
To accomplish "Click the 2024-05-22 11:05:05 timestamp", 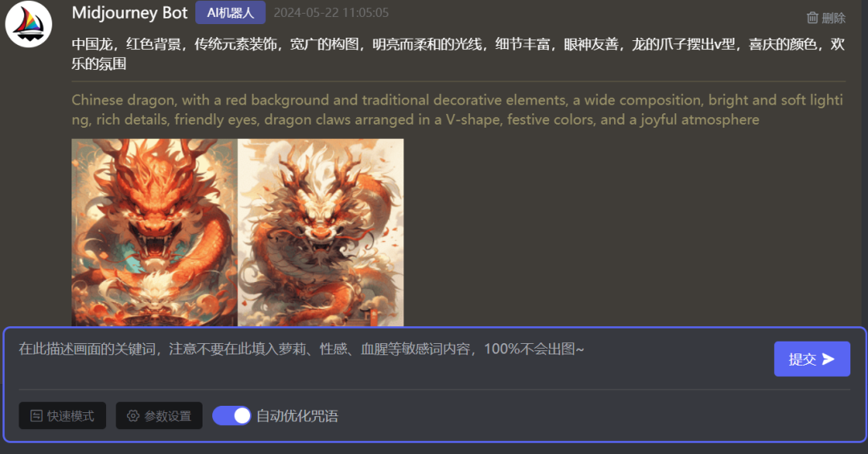I will pyautogui.click(x=331, y=13).
